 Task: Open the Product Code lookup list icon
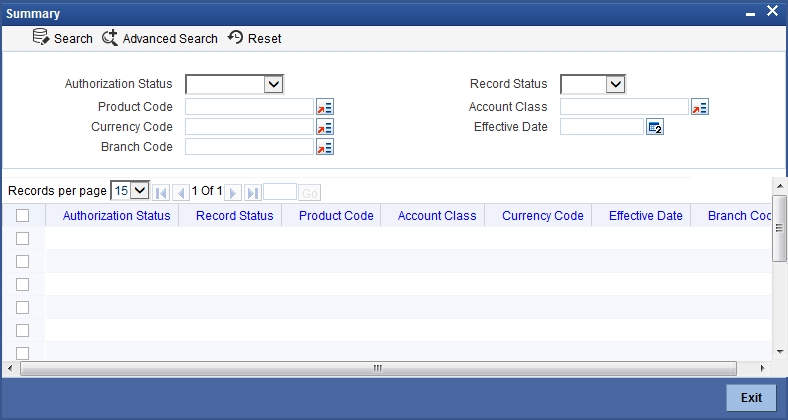[x=325, y=107]
